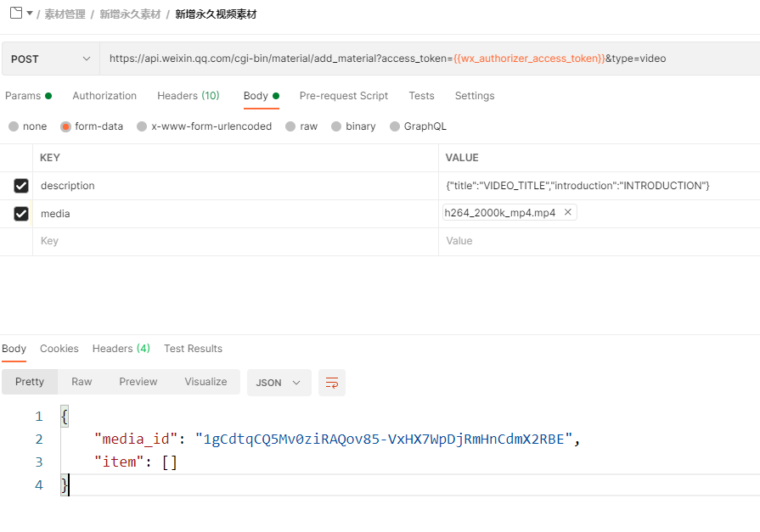The height and width of the screenshot is (532, 760).
Task: Remove the h264_2000k_mp4.mp4 file
Action: pyautogui.click(x=567, y=212)
